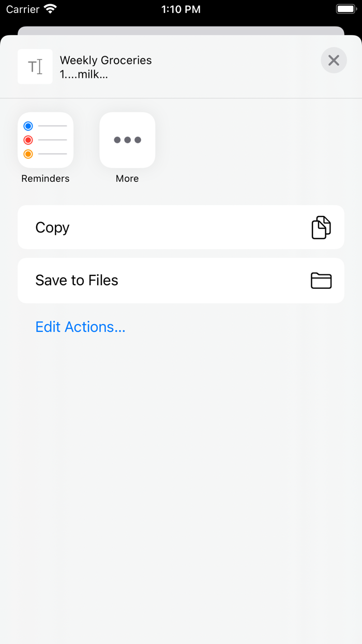The image size is (362, 644).
Task: Tap the dimmed area above the share sheet
Action: click(x=181, y=26)
